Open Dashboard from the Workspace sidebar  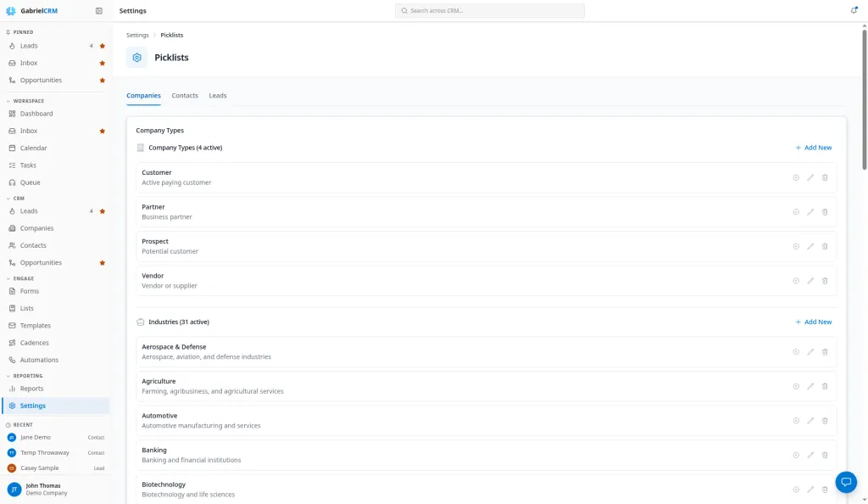click(55, 114)
